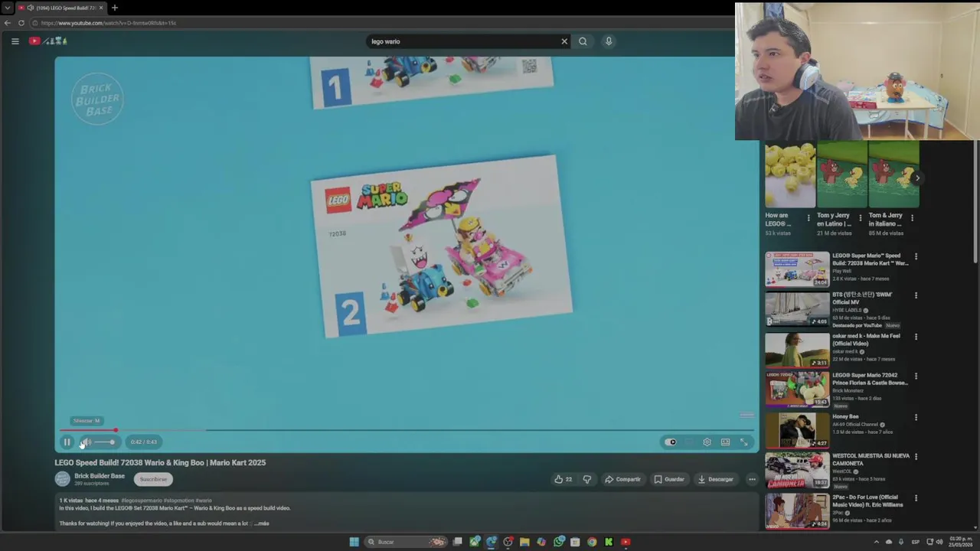
Task: Close the LEGO Speed Build browser tab
Action: [100, 8]
